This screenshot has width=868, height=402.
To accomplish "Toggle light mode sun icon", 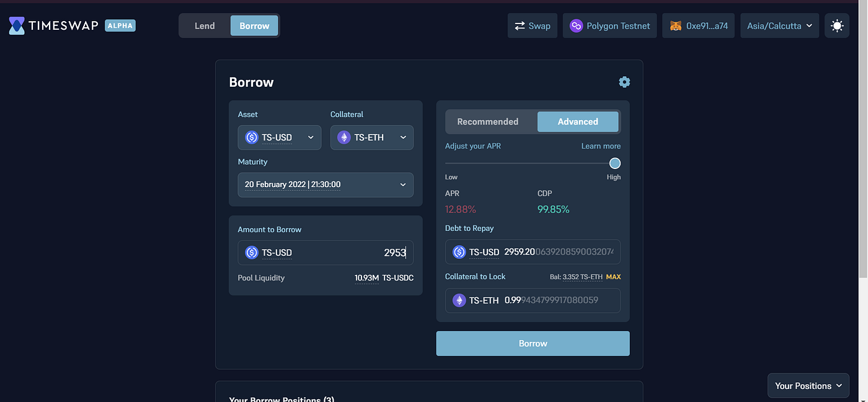I will pos(837,26).
